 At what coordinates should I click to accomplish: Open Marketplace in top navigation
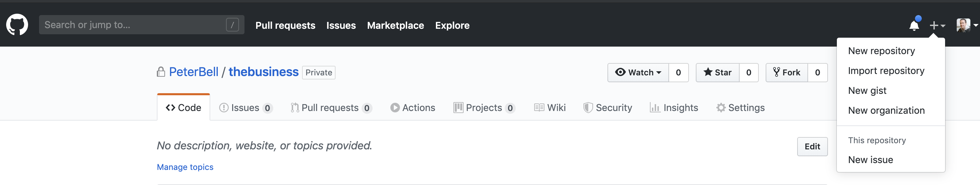(395, 25)
